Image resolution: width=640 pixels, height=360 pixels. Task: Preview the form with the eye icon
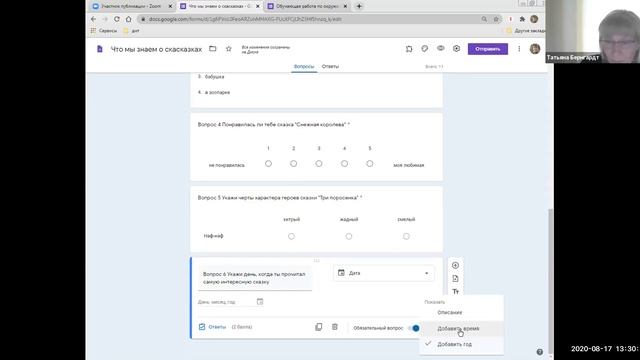pos(441,49)
